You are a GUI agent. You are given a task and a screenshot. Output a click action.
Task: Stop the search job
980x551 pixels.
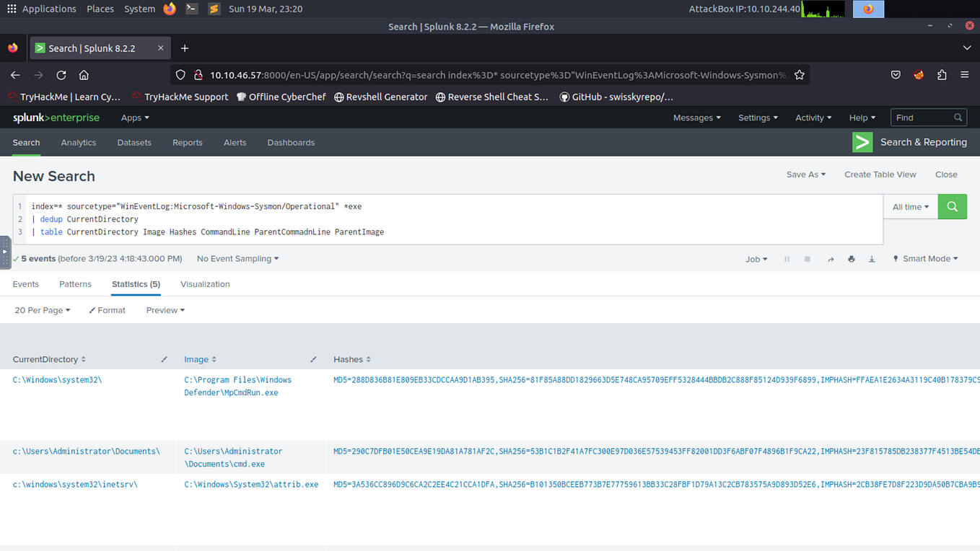click(x=807, y=258)
